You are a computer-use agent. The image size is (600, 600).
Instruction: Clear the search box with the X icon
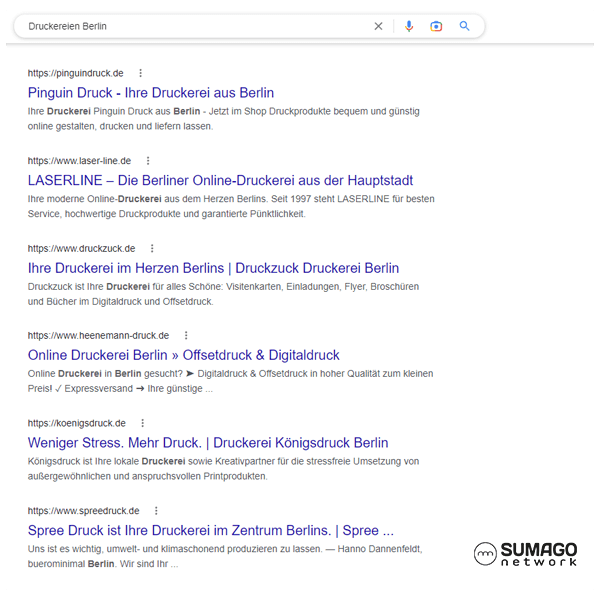(378, 26)
